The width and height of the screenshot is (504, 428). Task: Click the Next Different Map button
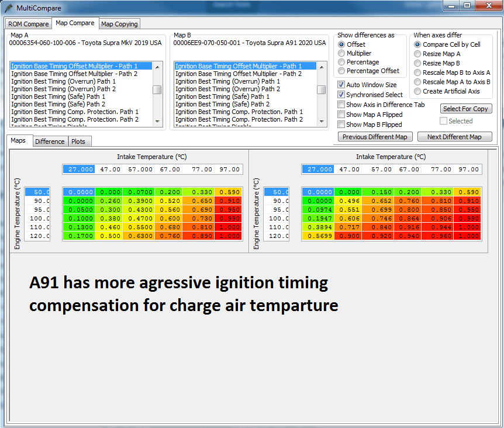pyautogui.click(x=454, y=137)
